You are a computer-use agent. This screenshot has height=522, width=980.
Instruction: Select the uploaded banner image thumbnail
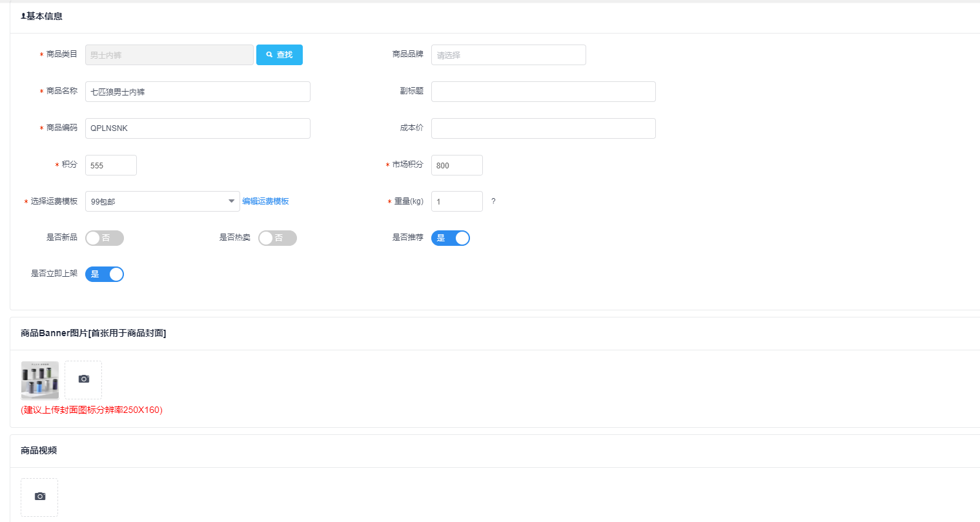coord(40,380)
